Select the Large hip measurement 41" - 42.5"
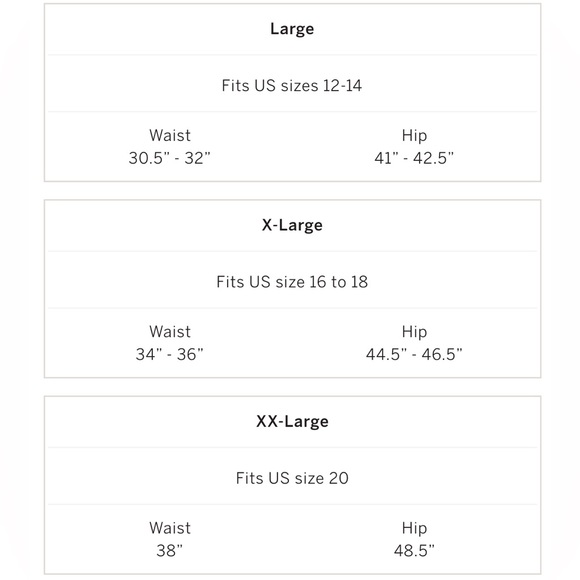The height and width of the screenshot is (580, 580). pyautogui.click(x=414, y=158)
